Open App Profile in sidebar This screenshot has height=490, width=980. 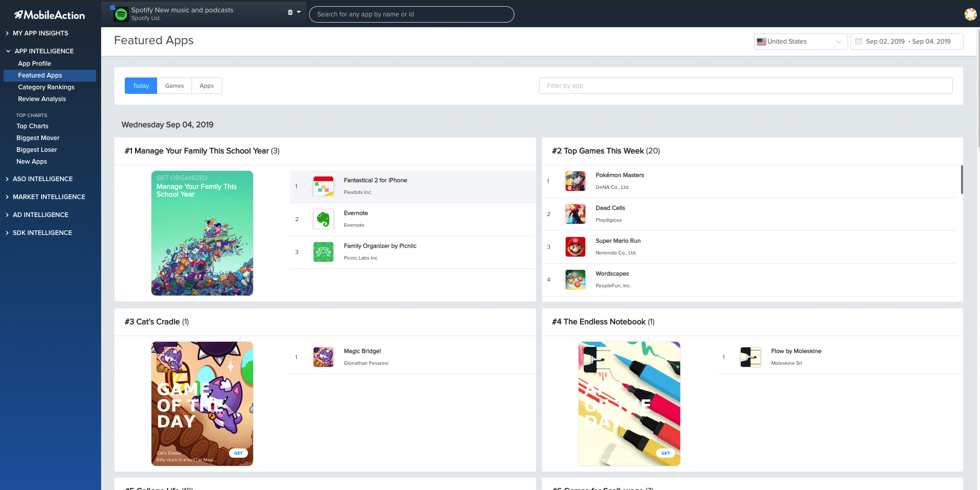coord(34,64)
